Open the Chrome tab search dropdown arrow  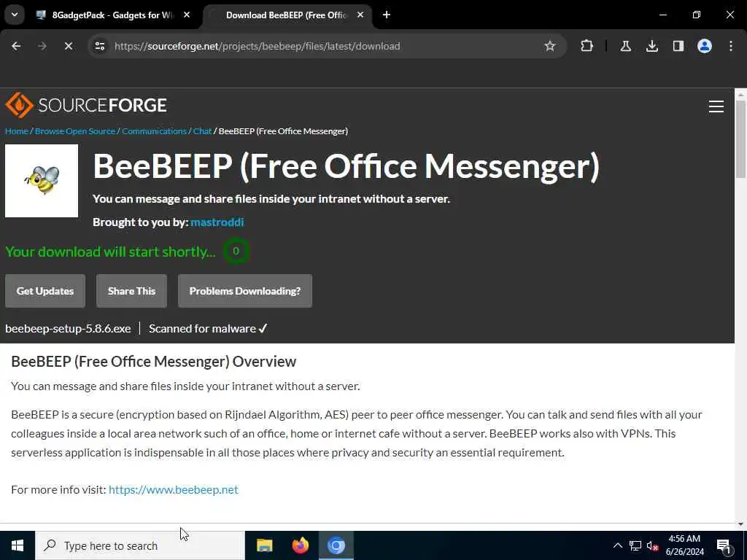pos(15,15)
